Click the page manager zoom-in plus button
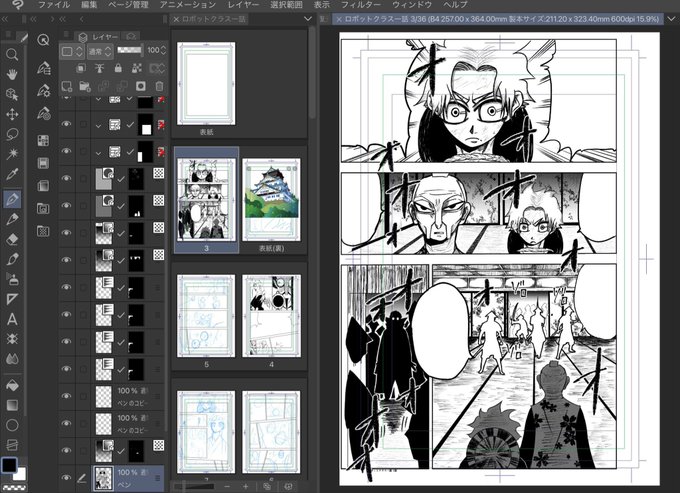Screen dimensions: 680x493 [245, 486]
